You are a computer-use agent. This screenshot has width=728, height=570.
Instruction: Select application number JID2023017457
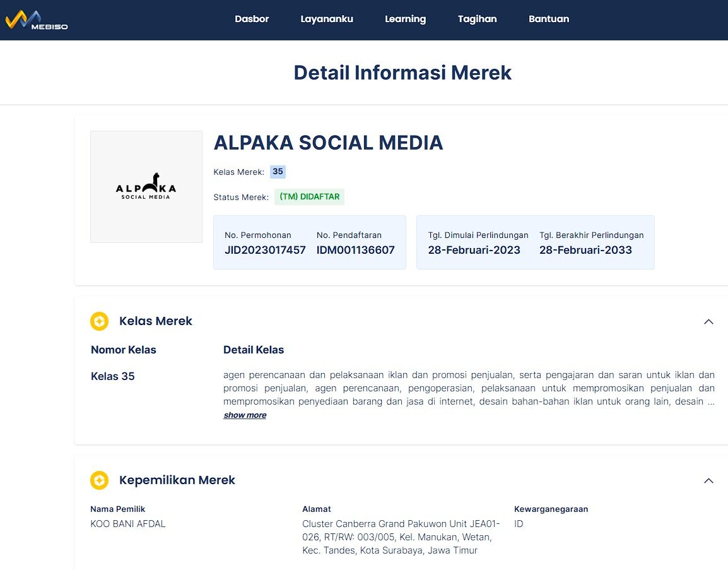(x=265, y=250)
